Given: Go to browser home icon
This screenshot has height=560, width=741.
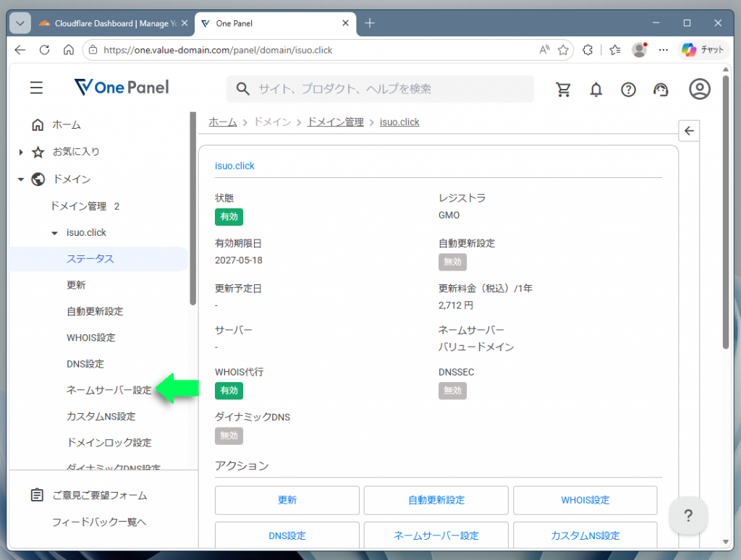Looking at the screenshot, I should click(x=69, y=50).
